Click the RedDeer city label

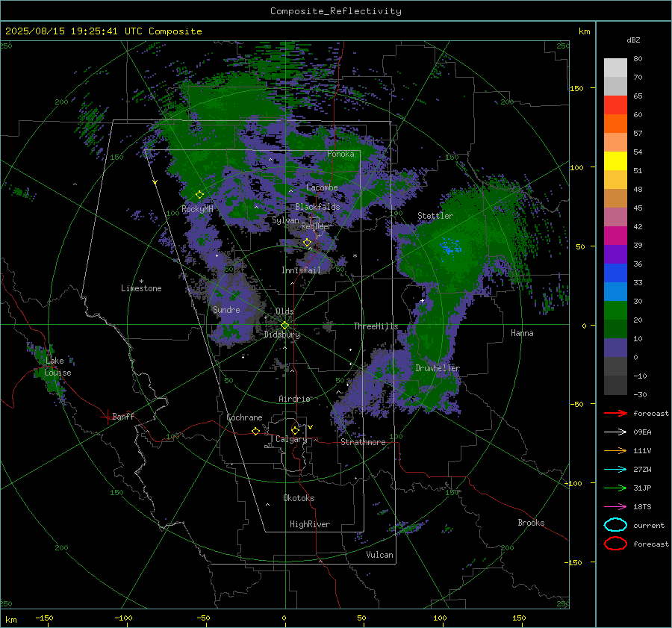317,226
